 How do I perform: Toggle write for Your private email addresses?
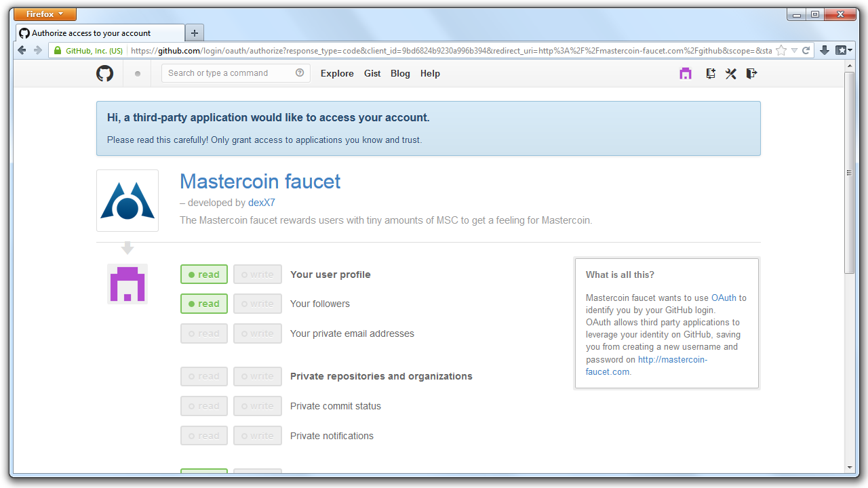(258, 333)
